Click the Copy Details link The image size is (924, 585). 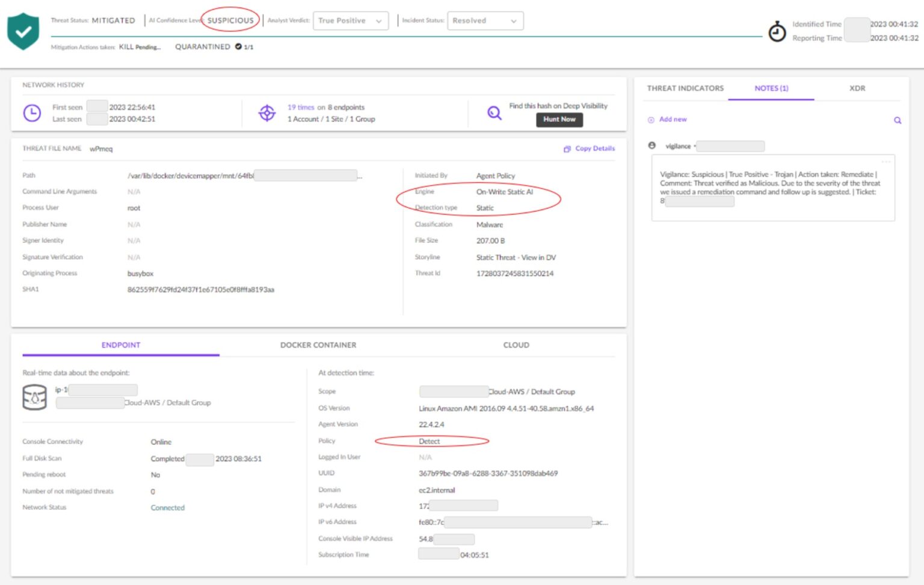coord(590,149)
